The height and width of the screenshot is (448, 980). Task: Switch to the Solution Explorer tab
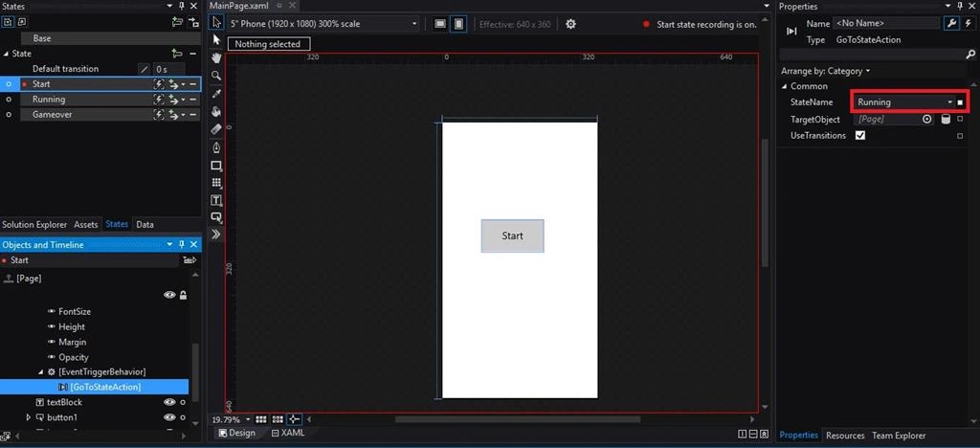coord(34,224)
